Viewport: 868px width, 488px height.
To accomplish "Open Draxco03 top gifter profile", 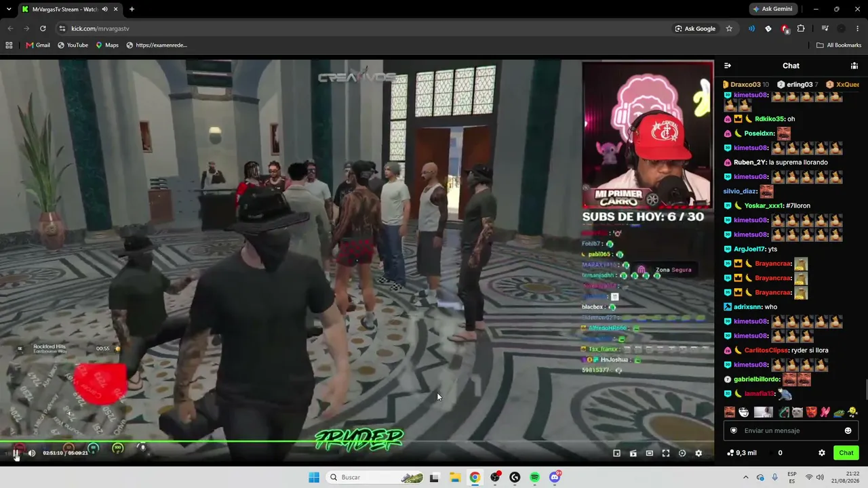I will click(x=745, y=85).
